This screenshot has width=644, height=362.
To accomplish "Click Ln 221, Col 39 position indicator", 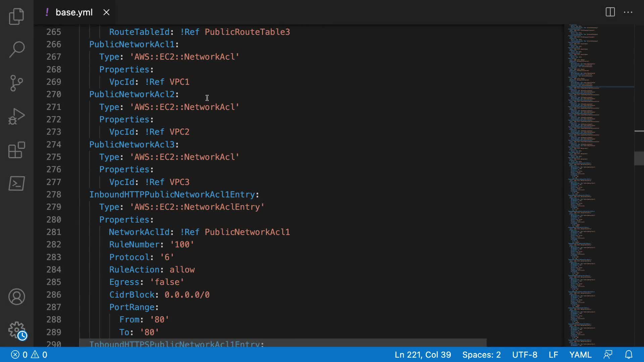I will (423, 355).
